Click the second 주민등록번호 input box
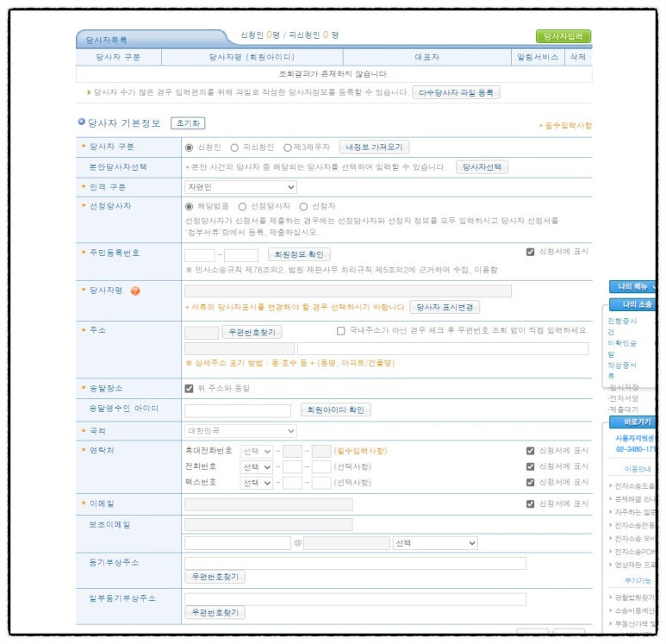The image size is (666, 644). click(x=241, y=255)
